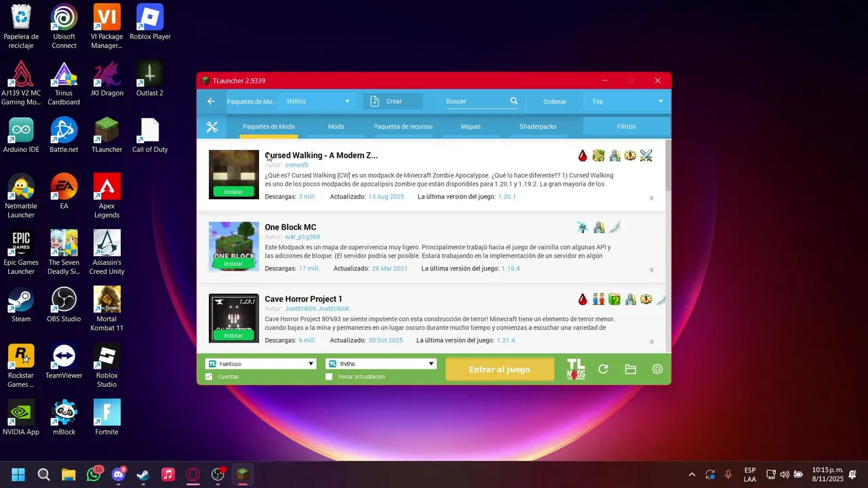Open Discord from the taskbar
This screenshot has width=868, height=488.
point(119,474)
